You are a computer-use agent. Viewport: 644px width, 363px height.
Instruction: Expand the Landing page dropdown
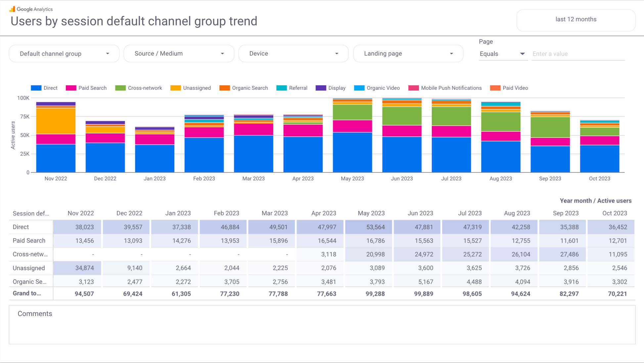[x=408, y=54]
